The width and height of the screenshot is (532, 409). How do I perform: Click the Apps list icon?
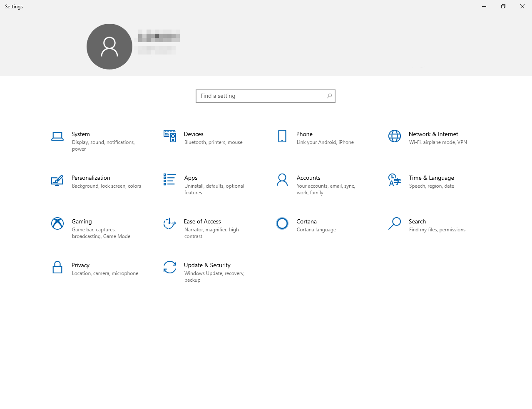click(170, 180)
